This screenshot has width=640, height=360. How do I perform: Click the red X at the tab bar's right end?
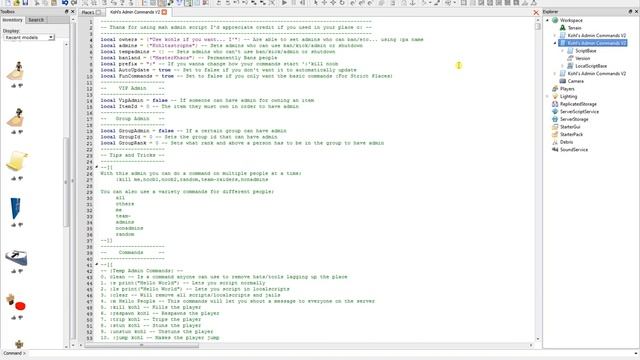(536, 13)
